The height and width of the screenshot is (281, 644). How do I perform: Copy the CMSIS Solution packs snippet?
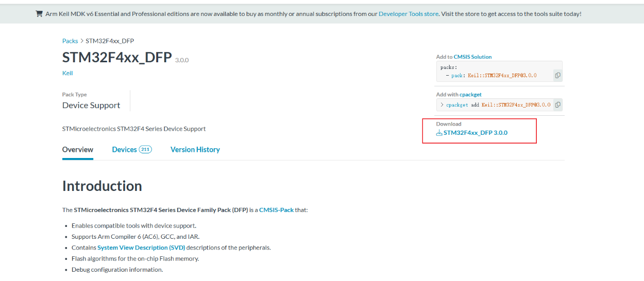[557, 76]
